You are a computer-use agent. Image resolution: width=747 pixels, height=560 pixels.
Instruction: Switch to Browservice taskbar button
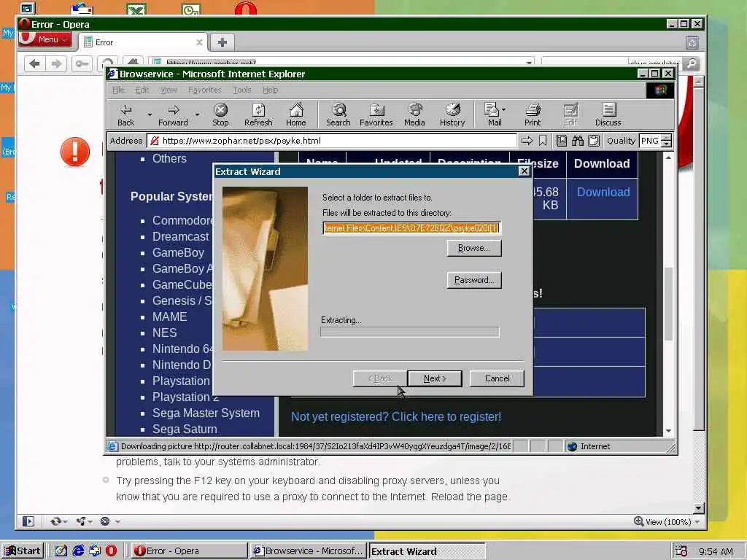(x=309, y=551)
